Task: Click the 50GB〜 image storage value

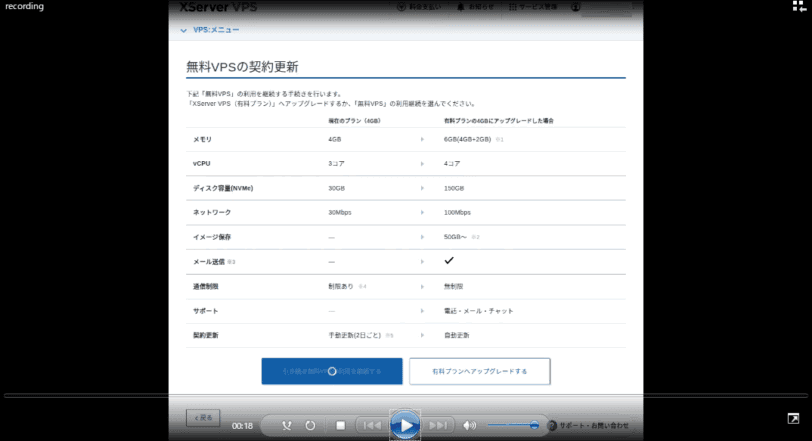Action: [x=455, y=237]
